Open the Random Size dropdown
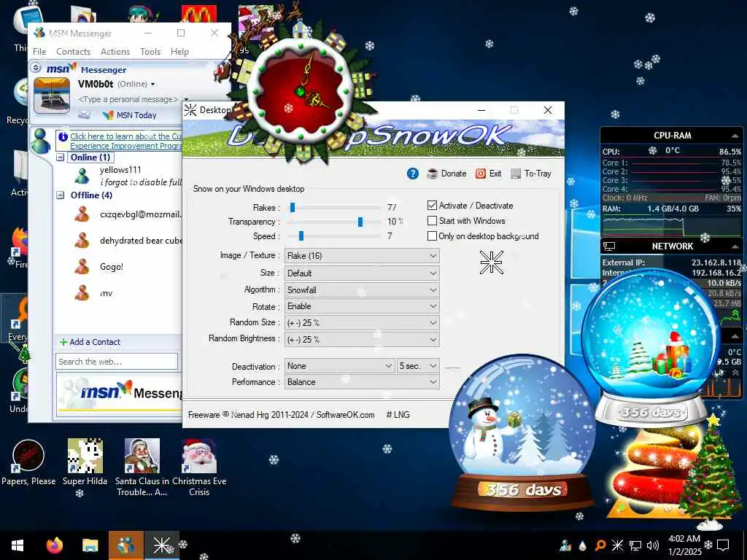The width and height of the screenshot is (747, 560). pyautogui.click(x=362, y=323)
